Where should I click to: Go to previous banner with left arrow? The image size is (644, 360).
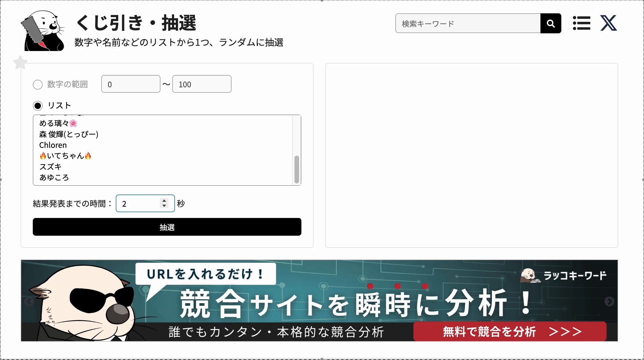tap(29, 301)
